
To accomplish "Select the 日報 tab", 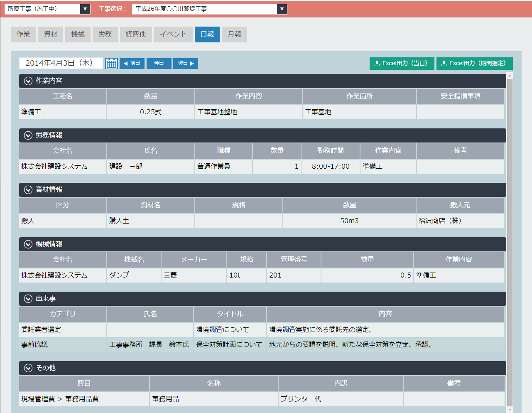I will (207, 34).
